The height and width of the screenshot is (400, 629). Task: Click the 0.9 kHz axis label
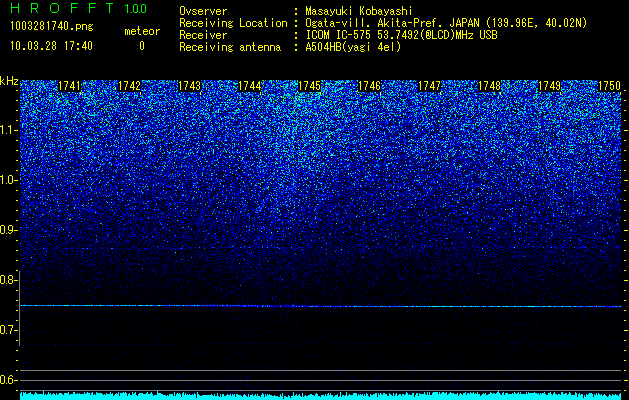[x=9, y=230]
